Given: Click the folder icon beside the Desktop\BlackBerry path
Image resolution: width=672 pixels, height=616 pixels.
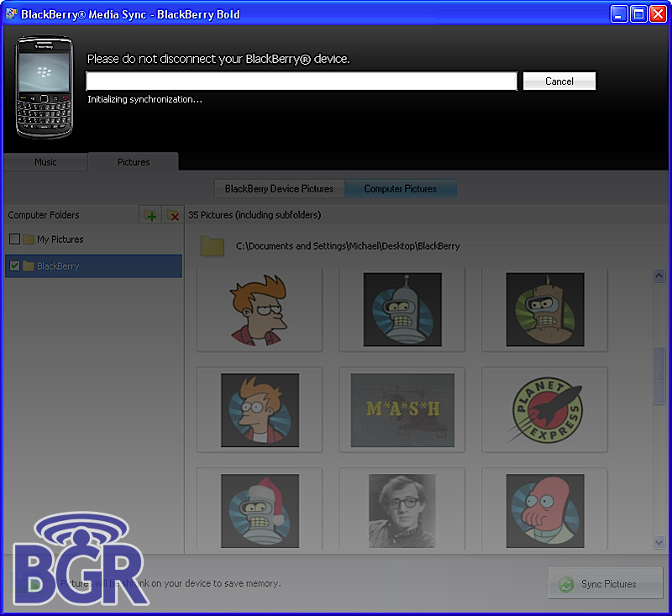Looking at the screenshot, I should 213,245.
